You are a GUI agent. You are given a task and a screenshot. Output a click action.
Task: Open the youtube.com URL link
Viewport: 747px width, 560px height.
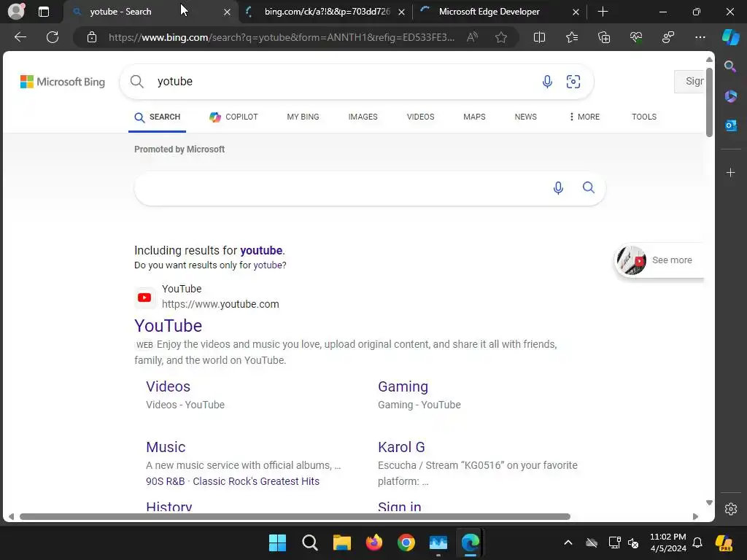click(x=220, y=304)
